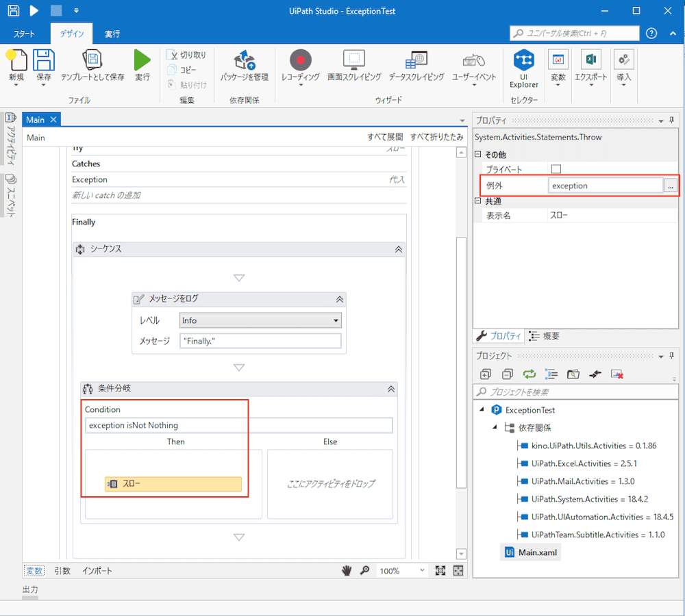Viewport: 685px width, 616px height.
Task: Switch to 実行 ribbon tab
Action: (112, 34)
